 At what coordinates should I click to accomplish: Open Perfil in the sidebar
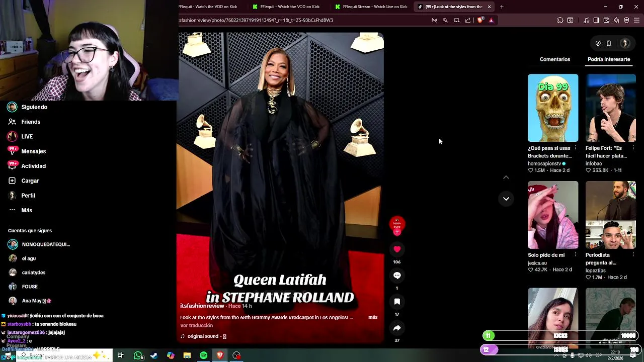tap(28, 196)
